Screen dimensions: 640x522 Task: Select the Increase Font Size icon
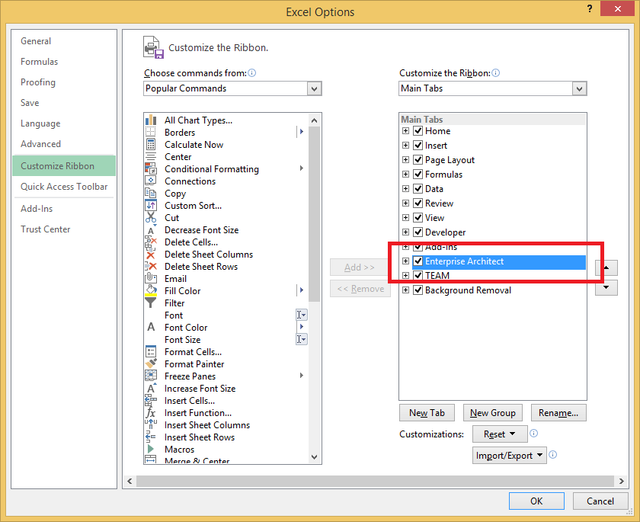pos(151,388)
